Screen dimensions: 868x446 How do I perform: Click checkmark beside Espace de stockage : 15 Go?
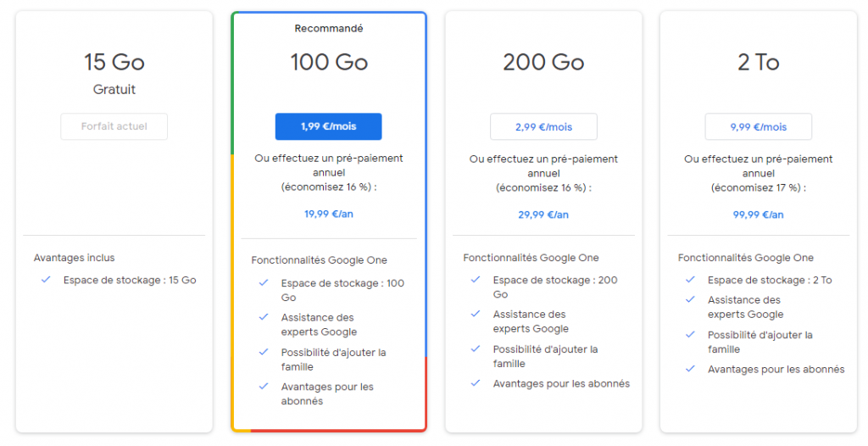46,280
